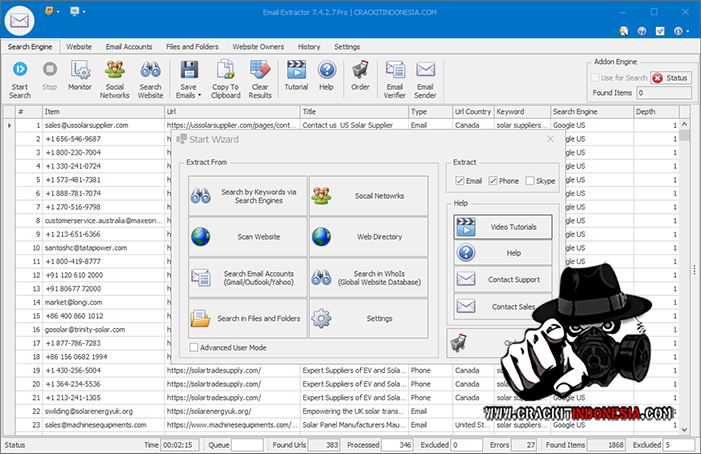Switch to the Email Accounts tab
Image resolution: width=701 pixels, height=454 pixels.
click(x=129, y=46)
